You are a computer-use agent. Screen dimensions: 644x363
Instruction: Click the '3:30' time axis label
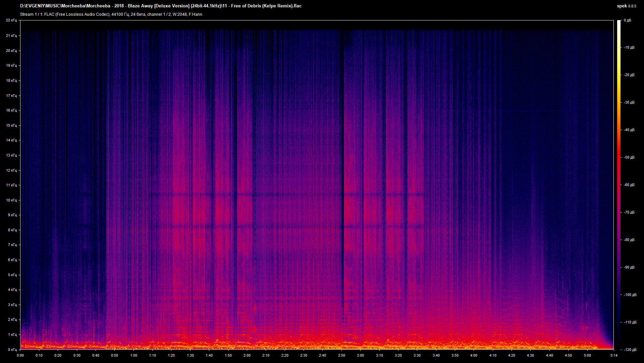[x=417, y=355]
